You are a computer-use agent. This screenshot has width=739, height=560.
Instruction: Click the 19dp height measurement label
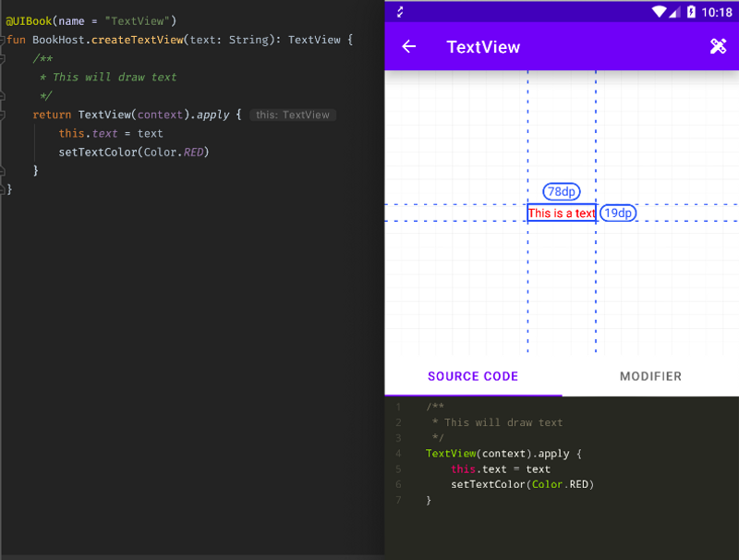618,213
